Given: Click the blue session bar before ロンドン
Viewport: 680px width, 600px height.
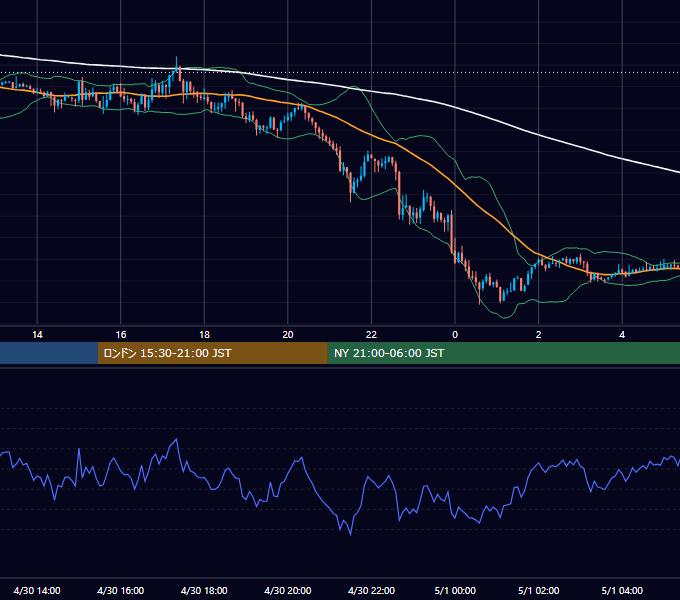Looking at the screenshot, I should (49, 353).
